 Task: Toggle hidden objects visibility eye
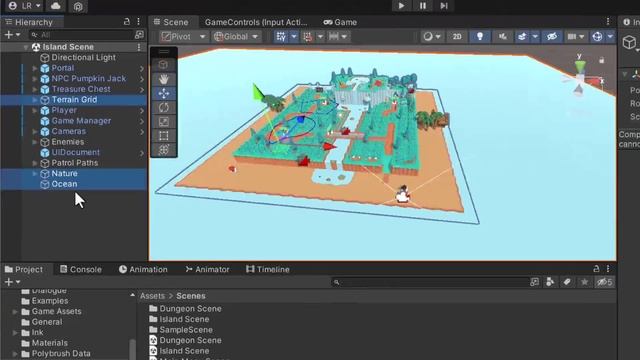(x=552, y=37)
